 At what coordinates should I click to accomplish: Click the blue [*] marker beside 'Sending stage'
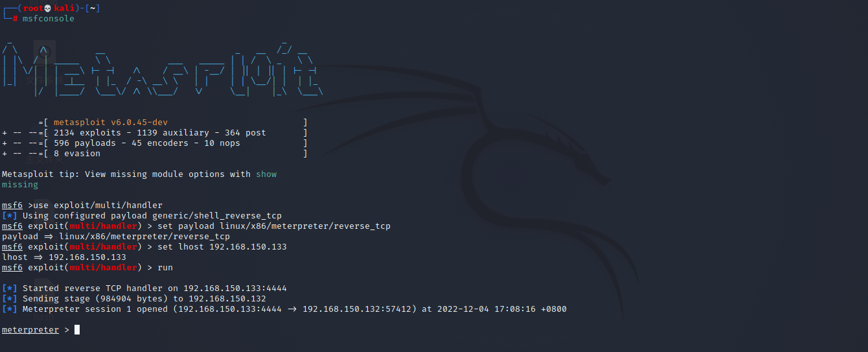point(10,299)
